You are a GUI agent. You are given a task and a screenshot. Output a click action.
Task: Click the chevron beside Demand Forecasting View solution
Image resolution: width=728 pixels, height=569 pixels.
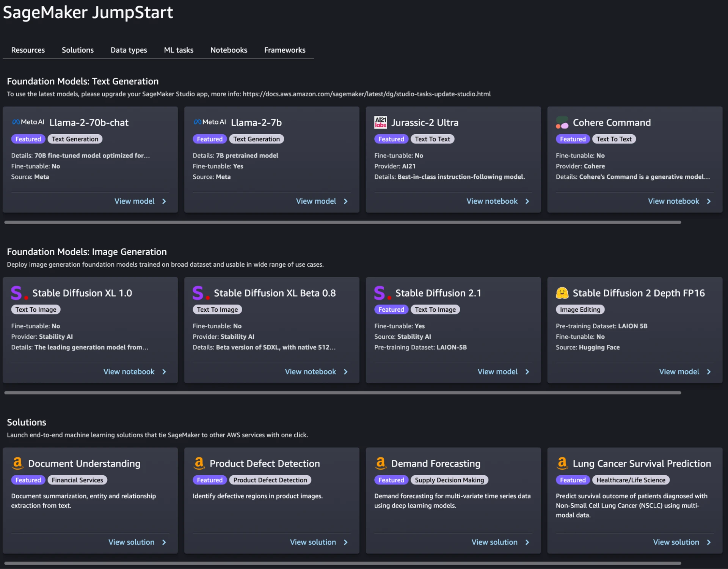527,542
